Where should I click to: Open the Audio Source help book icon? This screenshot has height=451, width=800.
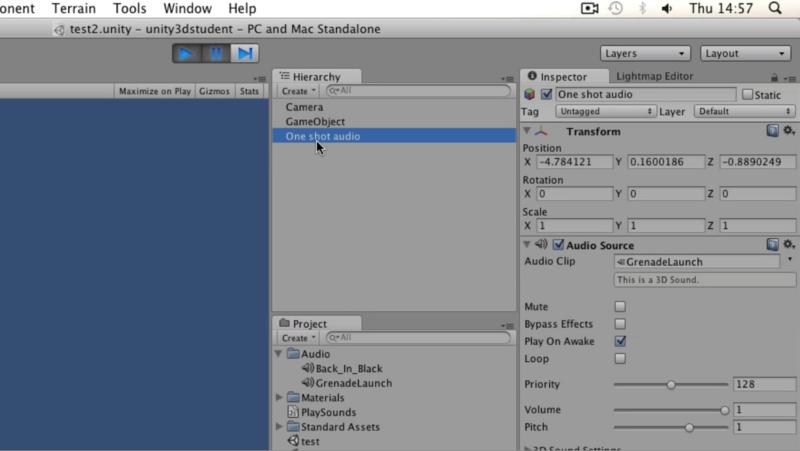point(772,245)
